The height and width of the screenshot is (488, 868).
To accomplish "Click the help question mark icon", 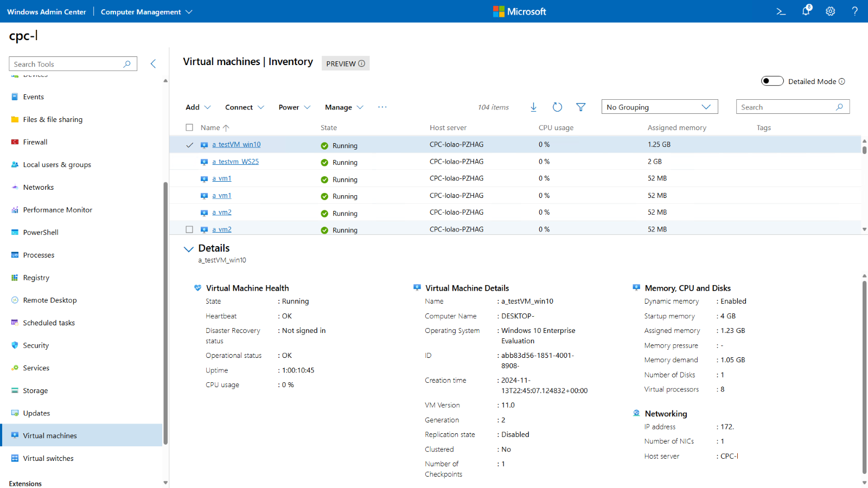I will pyautogui.click(x=854, y=11).
